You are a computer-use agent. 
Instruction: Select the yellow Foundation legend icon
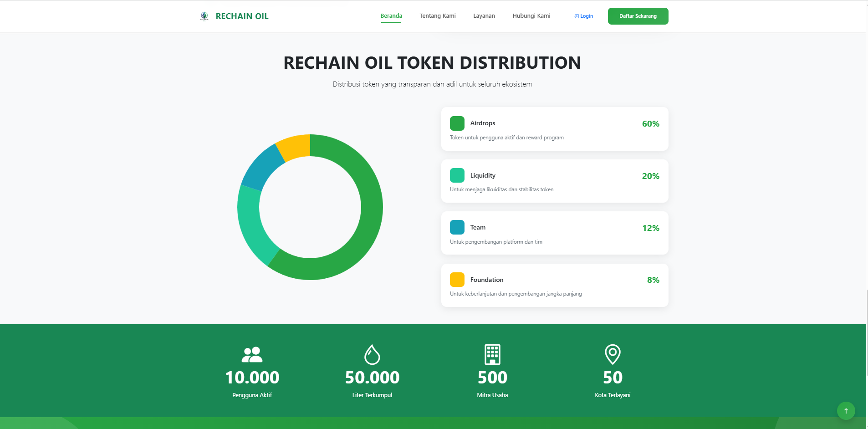click(456, 279)
